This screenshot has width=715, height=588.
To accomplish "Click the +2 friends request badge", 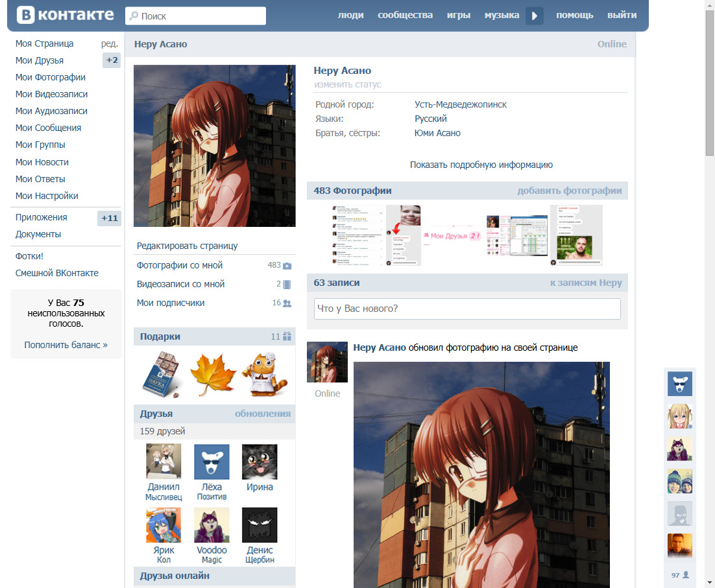I will coord(112,60).
